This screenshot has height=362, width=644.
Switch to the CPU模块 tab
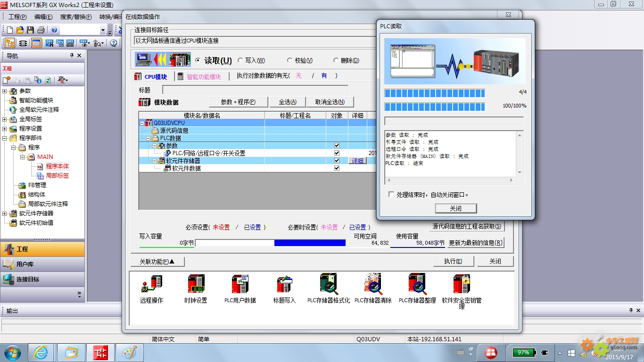[151, 76]
